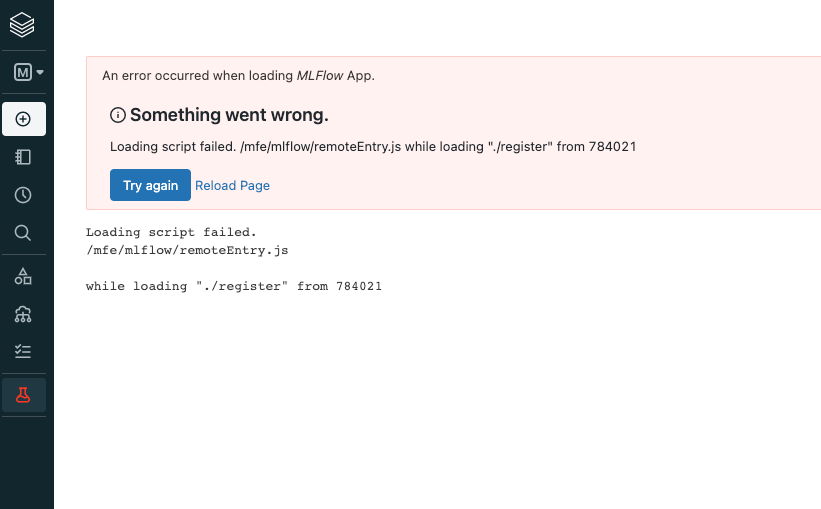Click monospace "Loading script failed." line
This screenshot has width=821, height=509.
point(171,233)
